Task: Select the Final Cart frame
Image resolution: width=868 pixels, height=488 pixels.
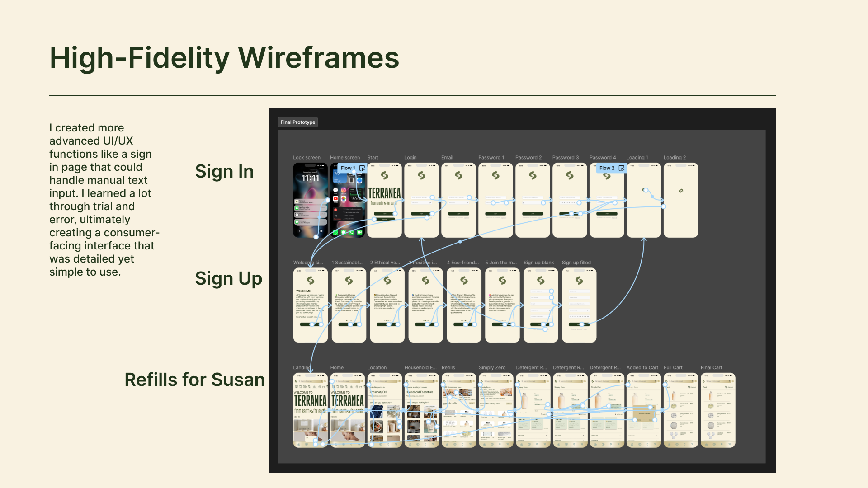Action: click(718, 410)
